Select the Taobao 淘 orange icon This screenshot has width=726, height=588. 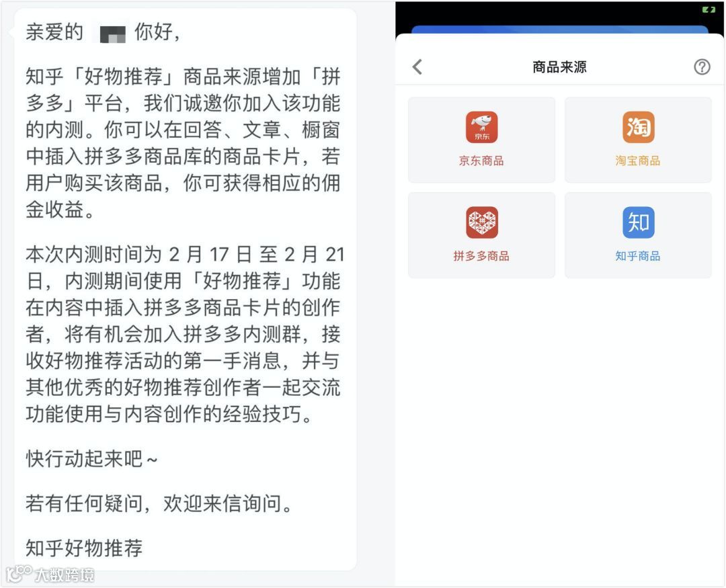[x=638, y=127]
